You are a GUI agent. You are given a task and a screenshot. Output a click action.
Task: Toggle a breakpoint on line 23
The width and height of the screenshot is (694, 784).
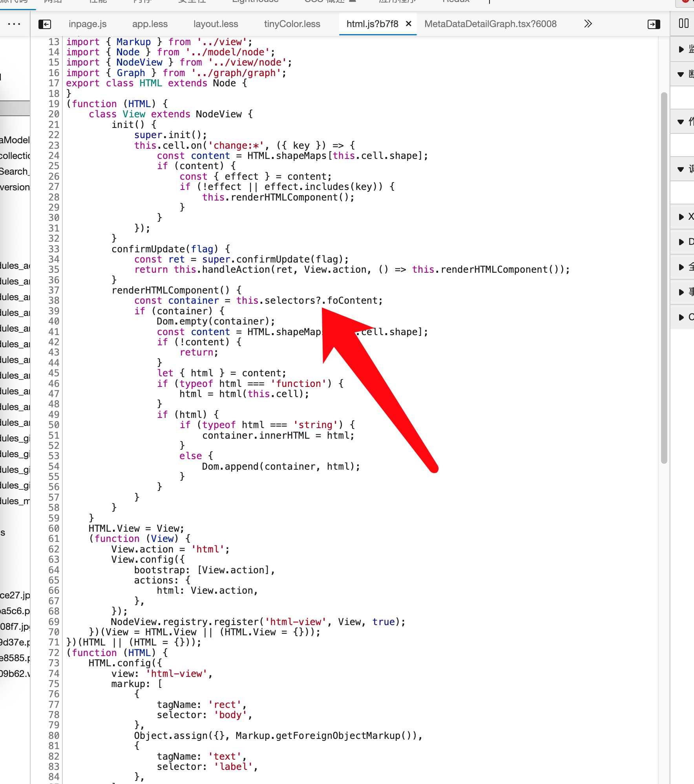coord(53,145)
